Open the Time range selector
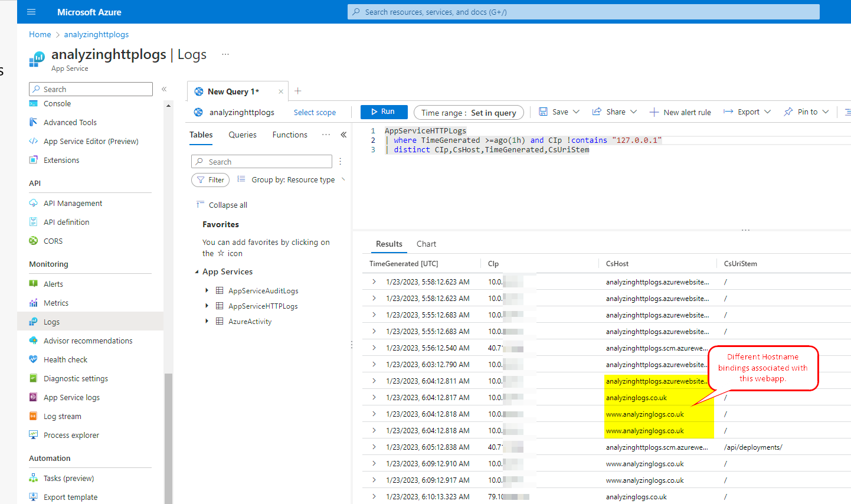Screen dimensions: 851x504 [469, 113]
